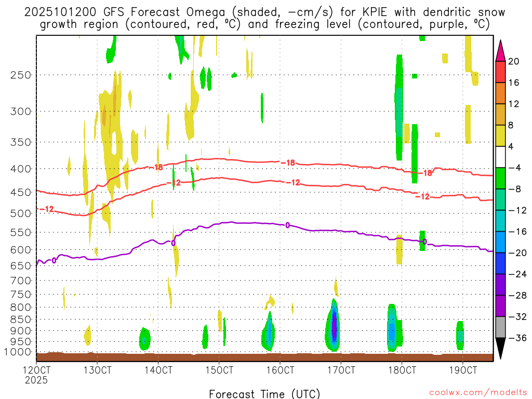The image size is (532, 399).
Task: Click the 190CT time axis label
Action: point(463,370)
